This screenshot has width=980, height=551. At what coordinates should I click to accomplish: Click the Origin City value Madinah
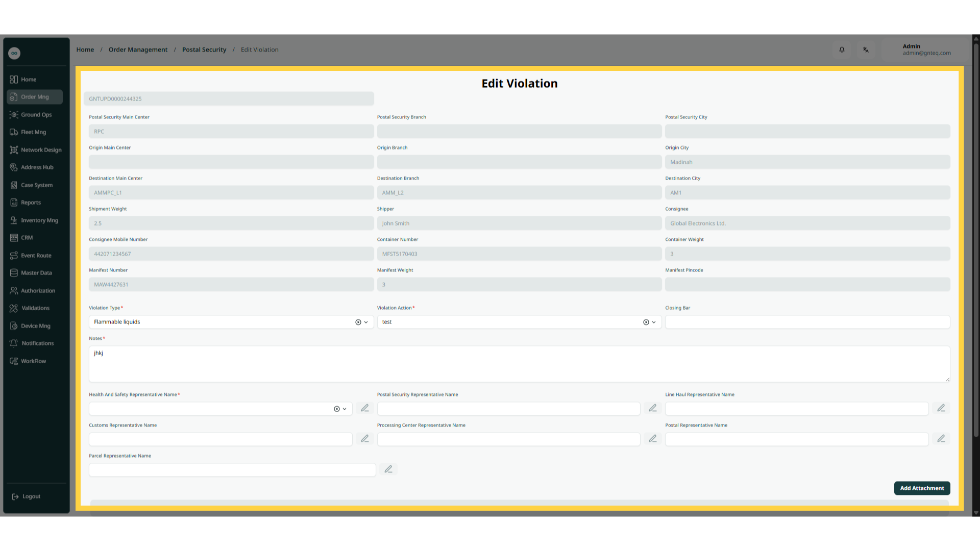point(681,162)
